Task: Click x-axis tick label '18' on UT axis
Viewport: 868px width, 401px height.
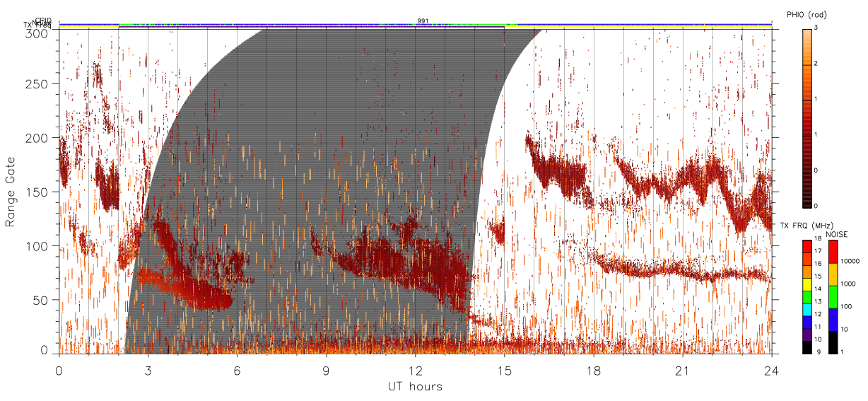Action: [x=594, y=370]
